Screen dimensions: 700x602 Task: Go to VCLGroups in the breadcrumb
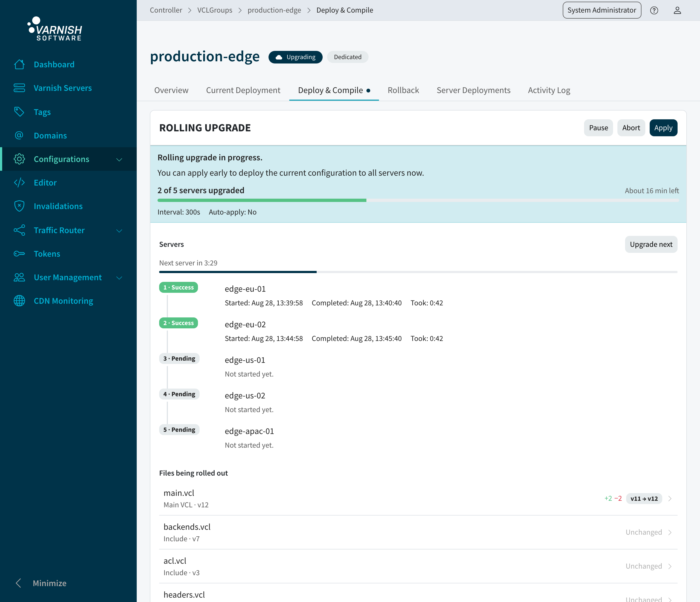215,10
